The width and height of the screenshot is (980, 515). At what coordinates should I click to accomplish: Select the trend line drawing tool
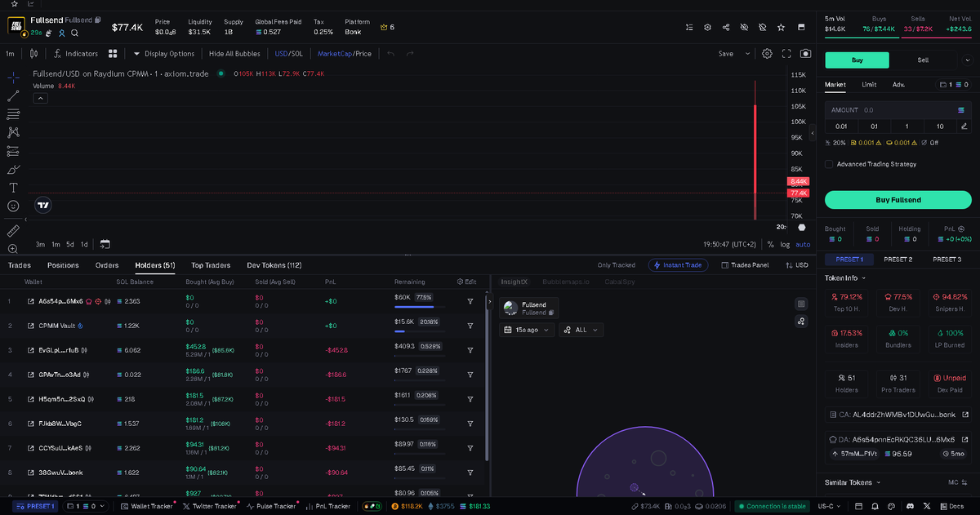pos(13,95)
